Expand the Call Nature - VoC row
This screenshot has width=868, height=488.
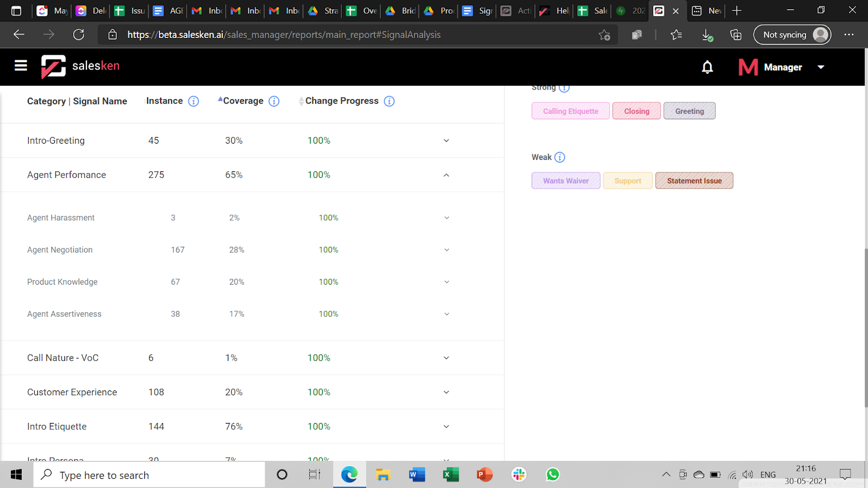[x=446, y=358]
